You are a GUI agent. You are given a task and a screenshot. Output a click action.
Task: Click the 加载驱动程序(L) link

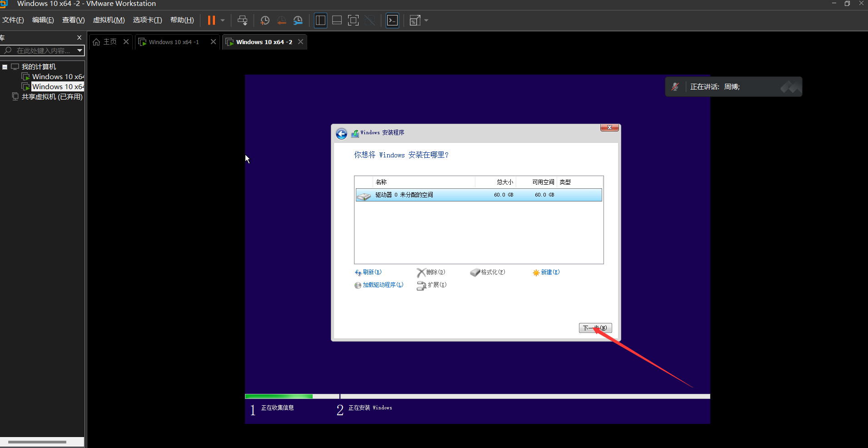coord(379,285)
